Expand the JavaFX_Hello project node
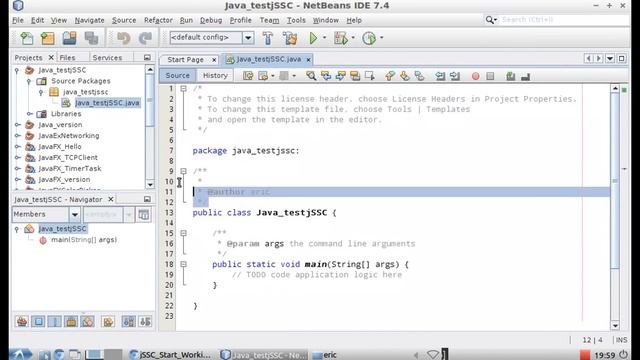 pos(18,147)
